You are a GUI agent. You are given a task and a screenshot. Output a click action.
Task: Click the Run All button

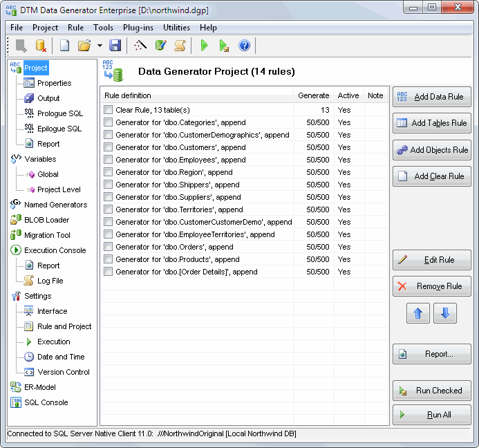pos(432,415)
